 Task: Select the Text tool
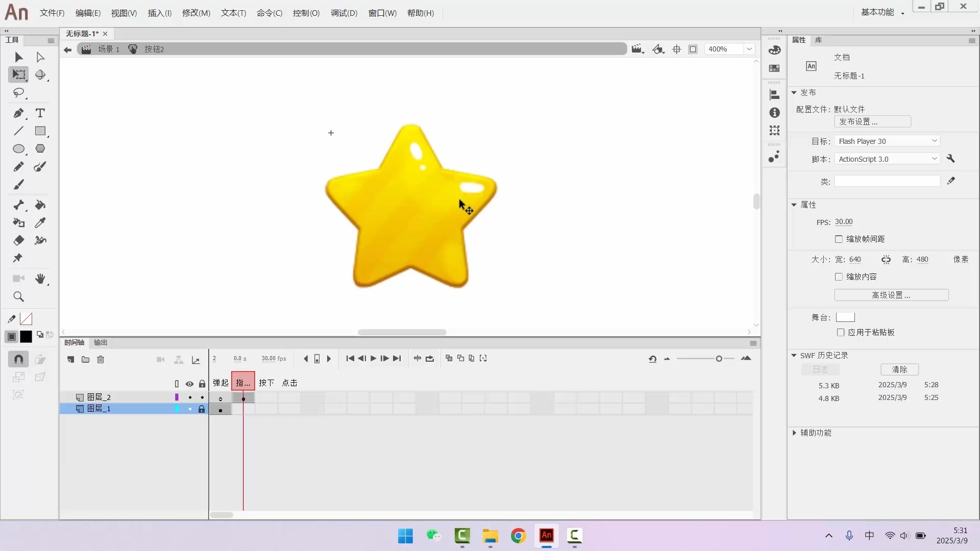point(40,113)
